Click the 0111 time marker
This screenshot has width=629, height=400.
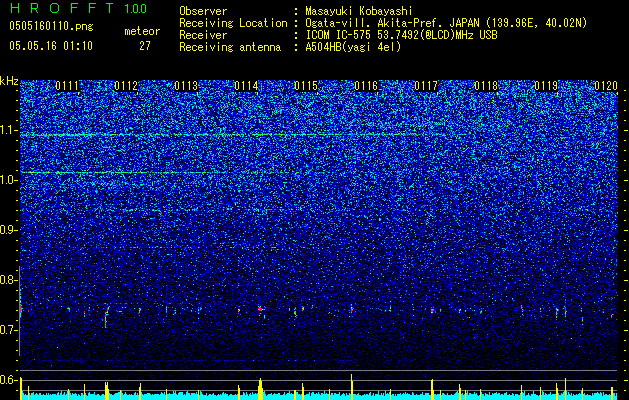67,86
